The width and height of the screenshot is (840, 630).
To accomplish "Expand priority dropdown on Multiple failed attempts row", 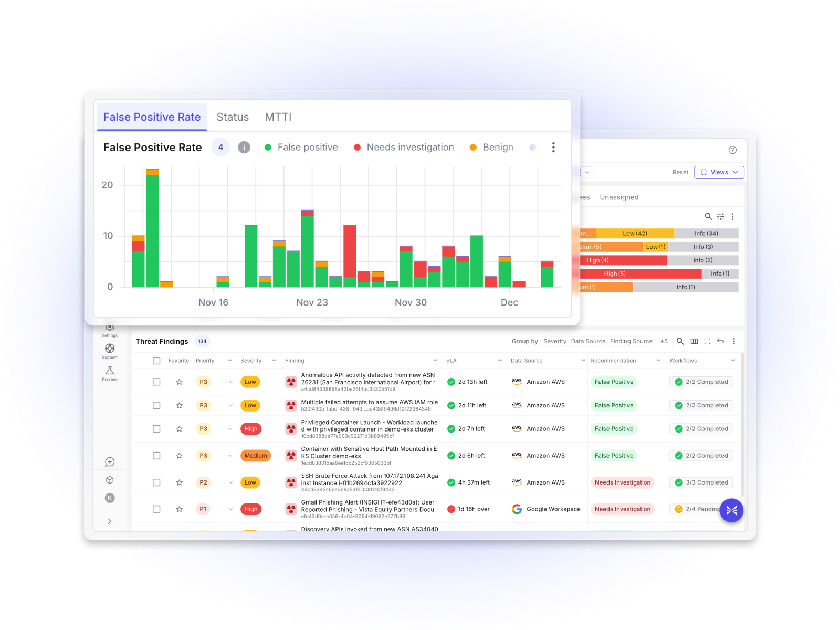I will (x=230, y=405).
